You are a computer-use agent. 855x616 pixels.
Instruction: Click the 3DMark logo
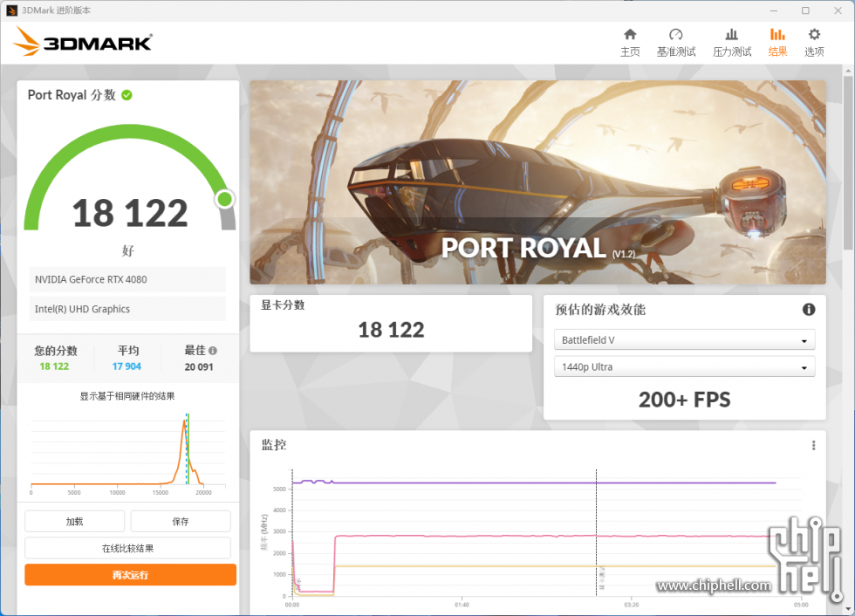[x=83, y=41]
